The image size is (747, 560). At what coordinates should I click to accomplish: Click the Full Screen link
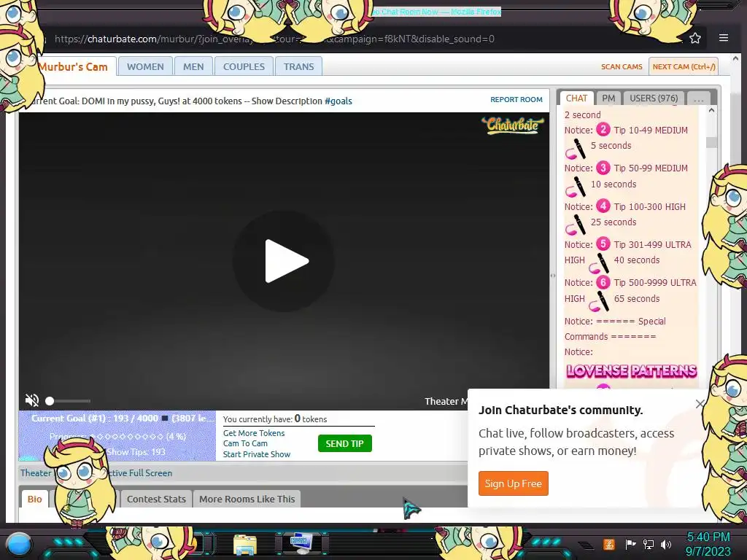(150, 472)
